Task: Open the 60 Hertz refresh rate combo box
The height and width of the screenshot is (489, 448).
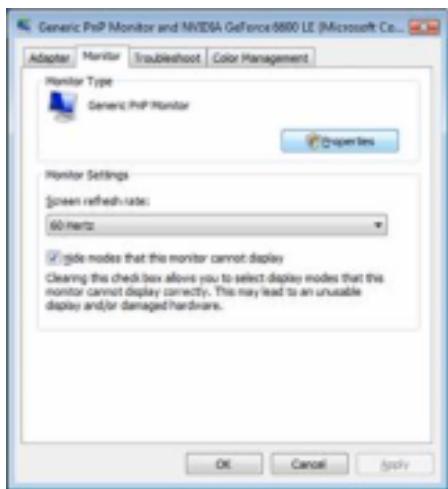Action: coord(216,225)
